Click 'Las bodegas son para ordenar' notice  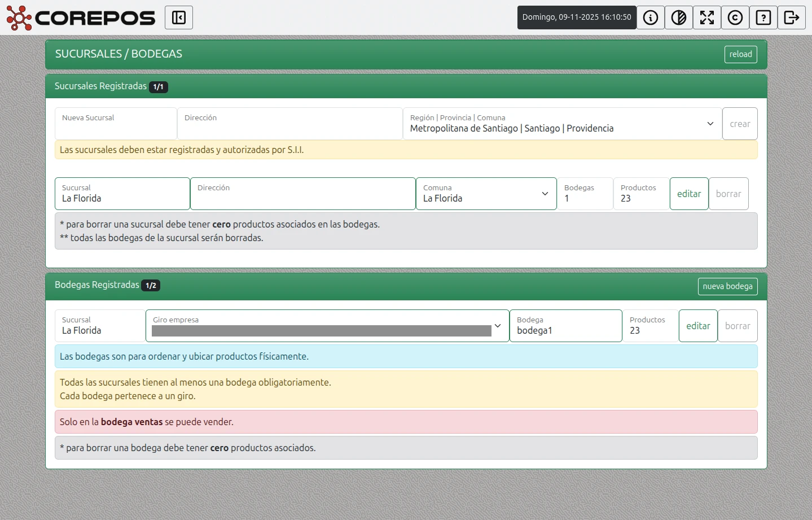pos(406,356)
